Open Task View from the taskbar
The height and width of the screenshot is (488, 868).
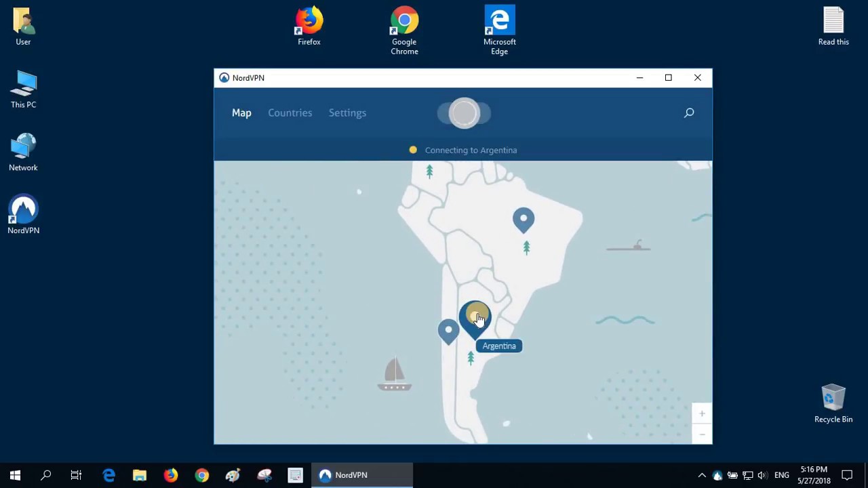tap(76, 475)
